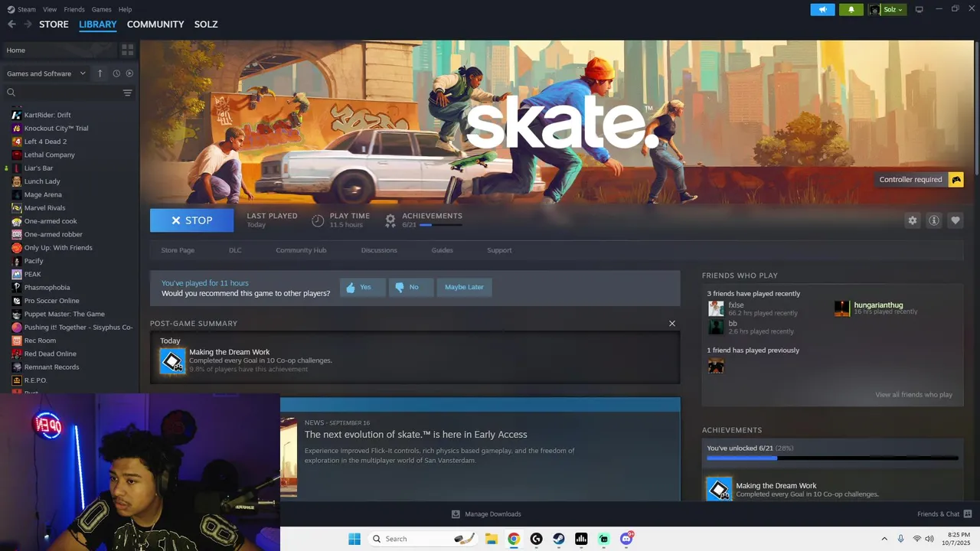The height and width of the screenshot is (551, 980).
Task: Expand the Solz account dropdown
Action: pyautogui.click(x=887, y=9)
